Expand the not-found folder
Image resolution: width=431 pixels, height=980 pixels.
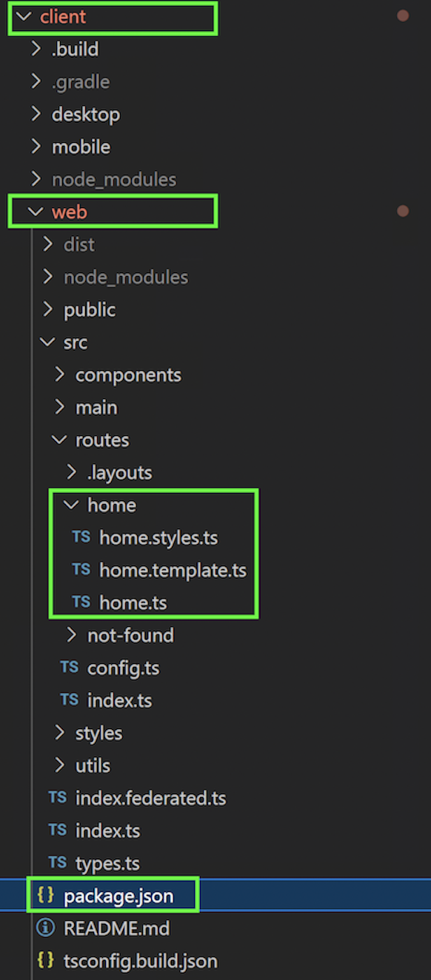pos(71,635)
